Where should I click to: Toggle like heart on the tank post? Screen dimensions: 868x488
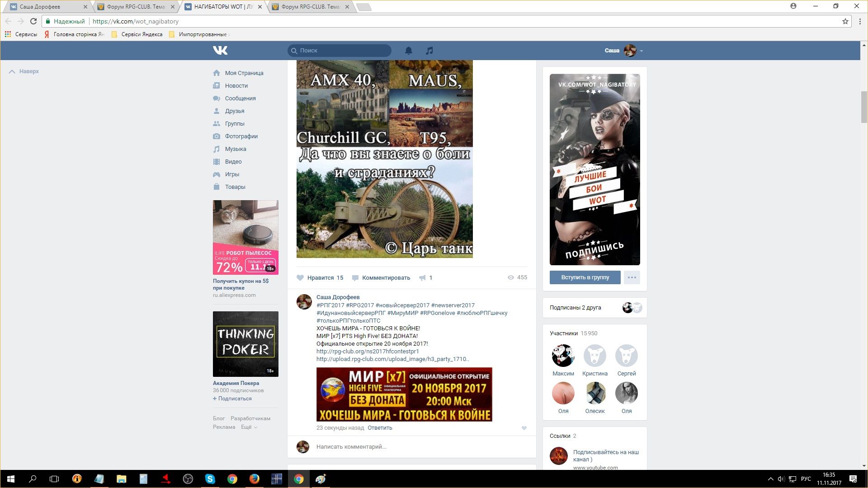click(300, 277)
